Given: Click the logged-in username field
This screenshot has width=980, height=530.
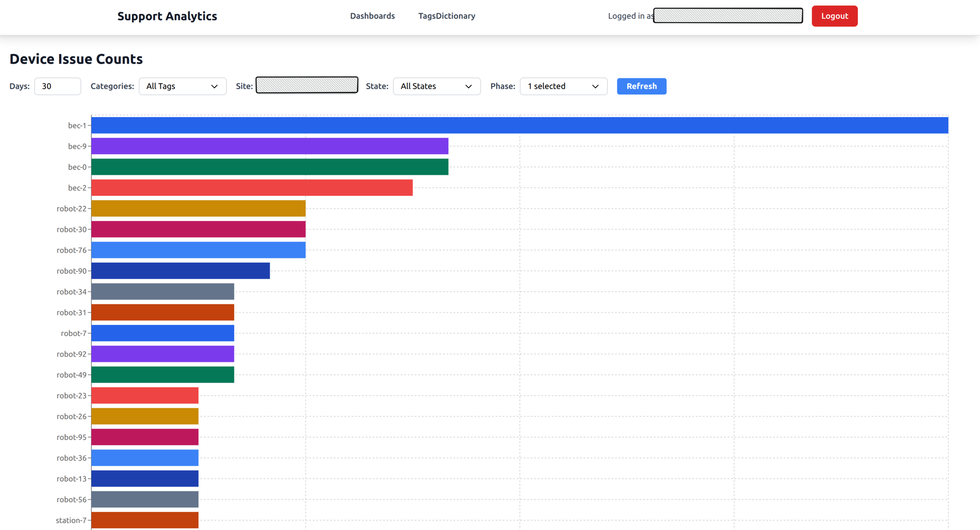Looking at the screenshot, I should (728, 16).
